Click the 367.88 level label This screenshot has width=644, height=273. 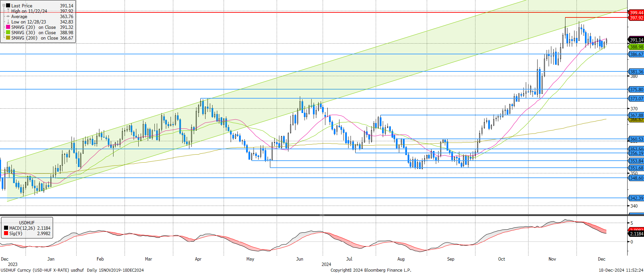point(636,115)
